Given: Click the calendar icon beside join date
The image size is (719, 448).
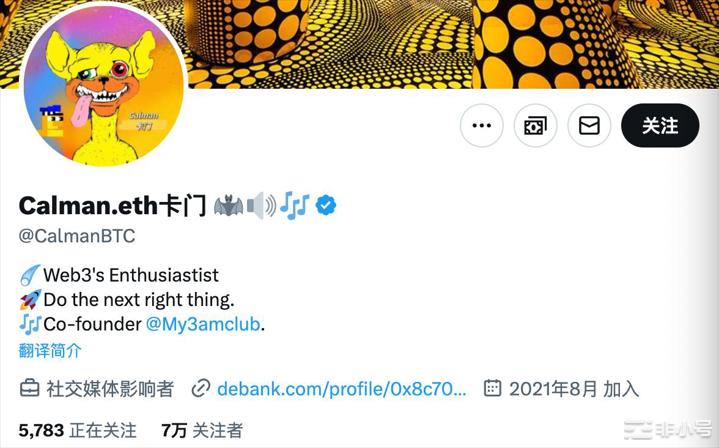Looking at the screenshot, I should point(492,388).
